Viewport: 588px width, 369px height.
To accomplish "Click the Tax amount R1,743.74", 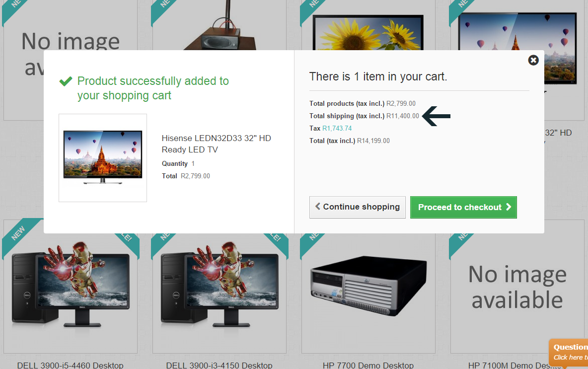I will tap(337, 128).
